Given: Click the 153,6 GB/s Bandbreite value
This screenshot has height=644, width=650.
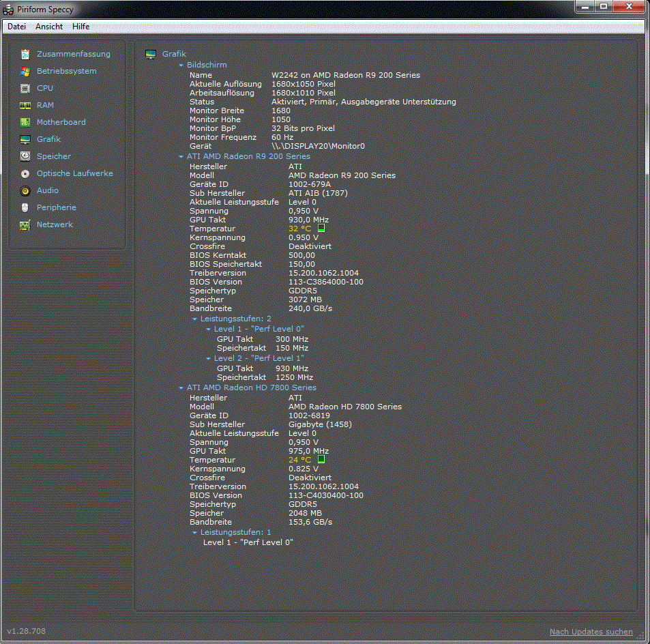Looking at the screenshot, I should click(x=310, y=522).
